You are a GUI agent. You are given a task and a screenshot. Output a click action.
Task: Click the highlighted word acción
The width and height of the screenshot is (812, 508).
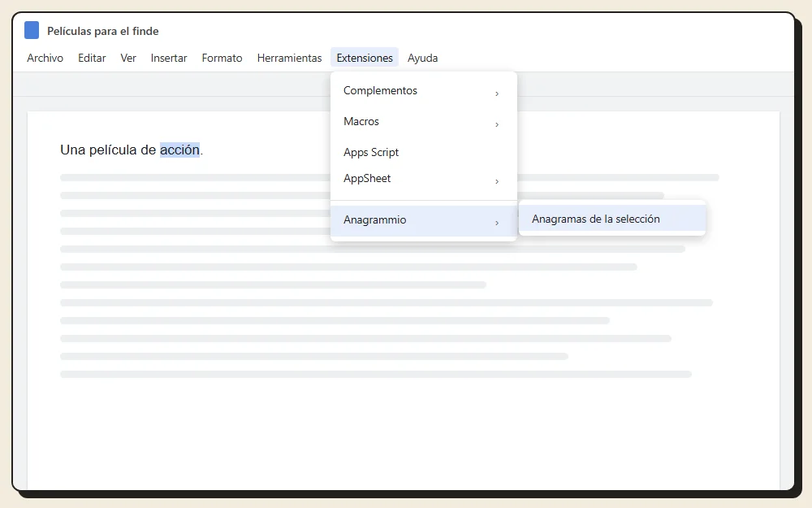click(x=179, y=150)
